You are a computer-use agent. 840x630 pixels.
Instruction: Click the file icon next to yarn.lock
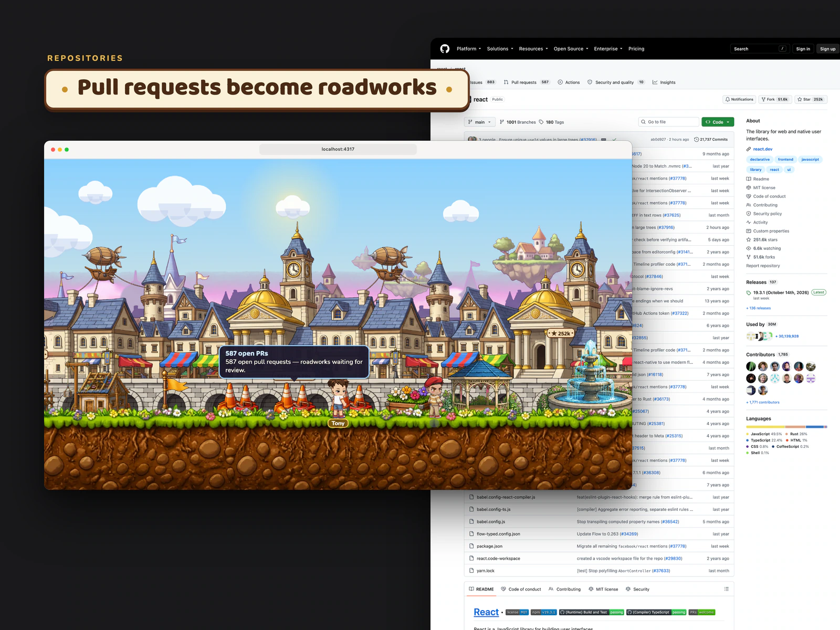tap(471, 571)
